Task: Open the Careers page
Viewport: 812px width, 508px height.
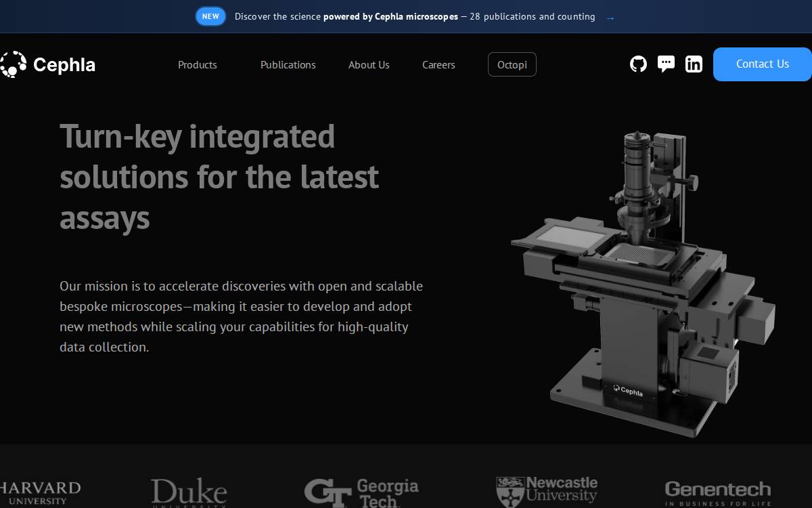Action: point(438,64)
